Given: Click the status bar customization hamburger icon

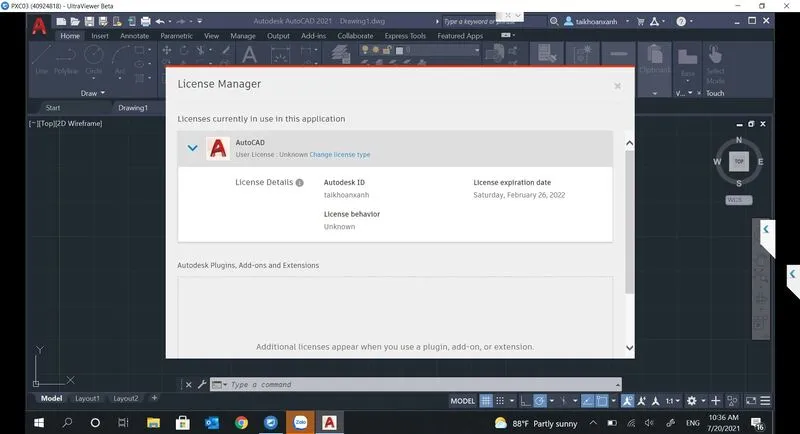Looking at the screenshot, I should [765, 401].
